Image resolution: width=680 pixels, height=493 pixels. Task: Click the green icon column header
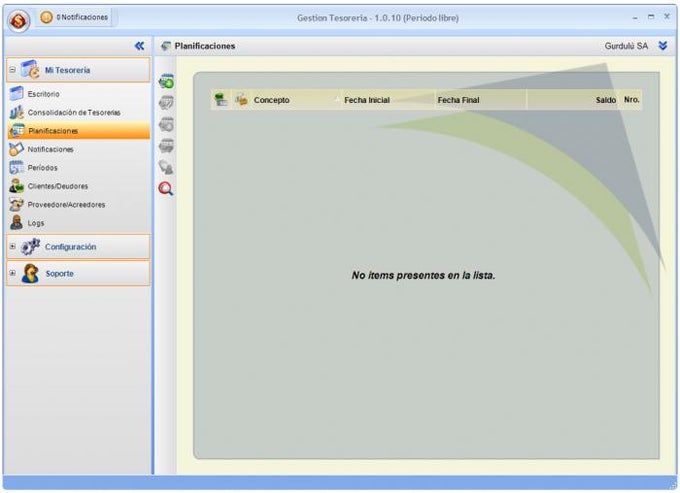221,100
